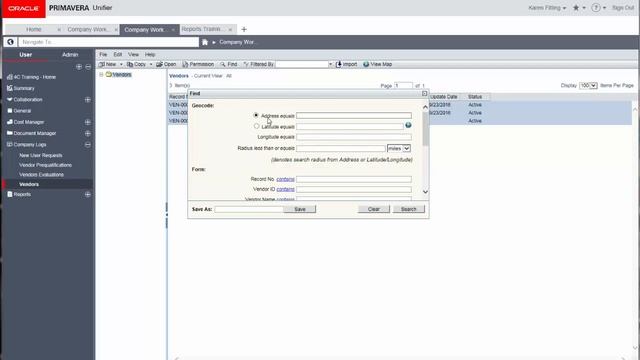Open the favorites star menu
640x360 pixels.
(x=576, y=8)
